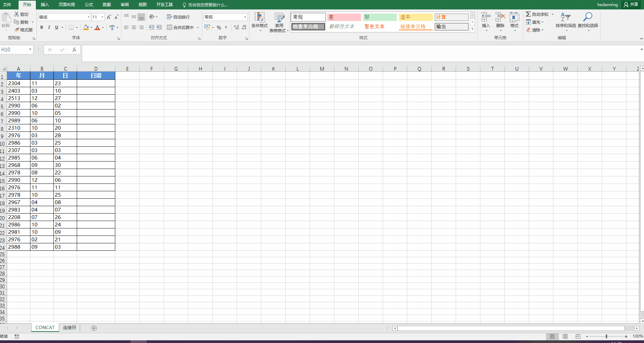644x343 pixels.
Task: Click Increase Indent icon
Action: [x=159, y=27]
